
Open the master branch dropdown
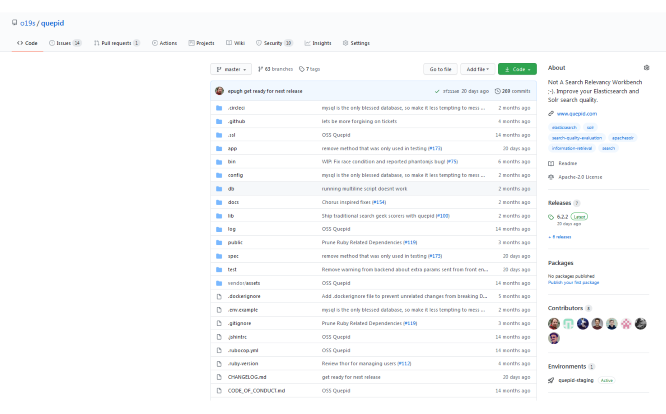click(231, 69)
